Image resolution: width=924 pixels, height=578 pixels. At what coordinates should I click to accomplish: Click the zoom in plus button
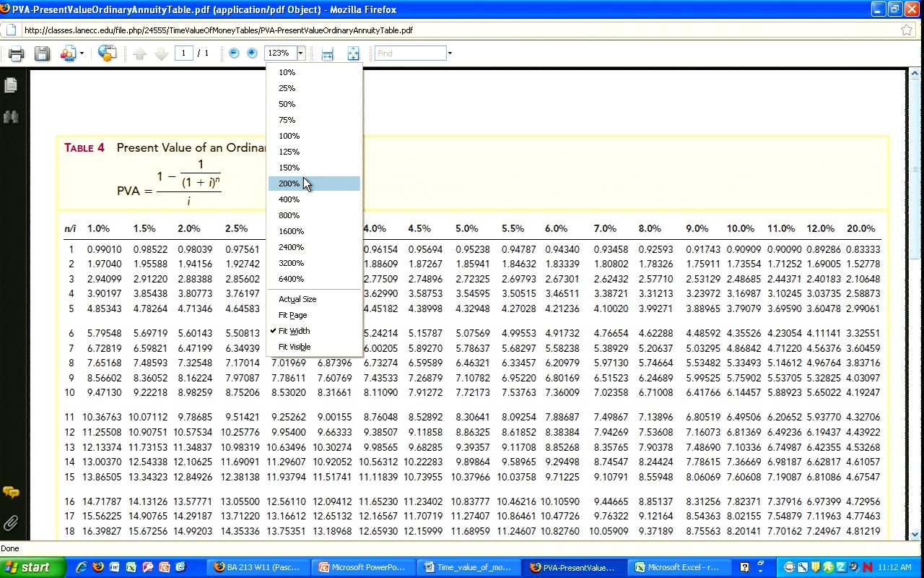tap(252, 53)
